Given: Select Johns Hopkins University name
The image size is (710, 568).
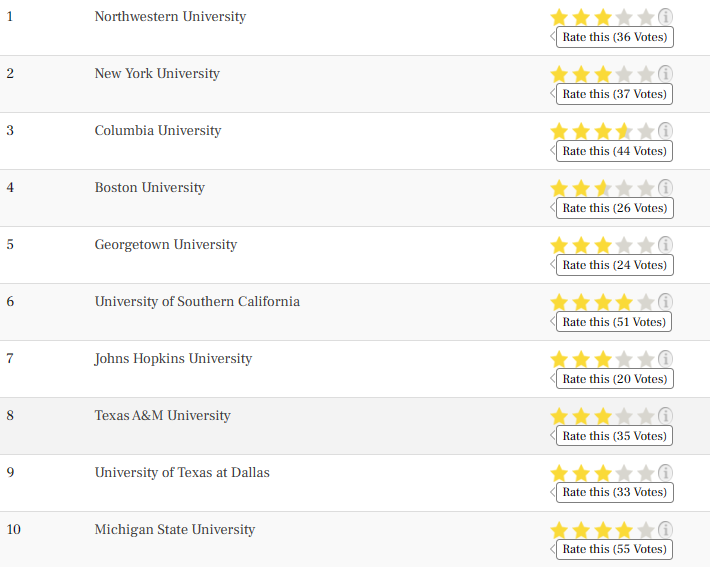Looking at the screenshot, I should 173,359.
